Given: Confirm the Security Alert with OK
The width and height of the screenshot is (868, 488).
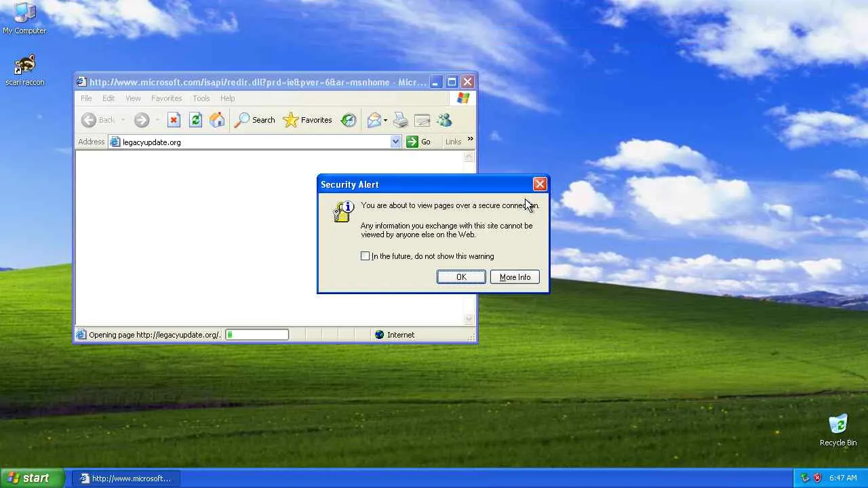Looking at the screenshot, I should [x=461, y=277].
